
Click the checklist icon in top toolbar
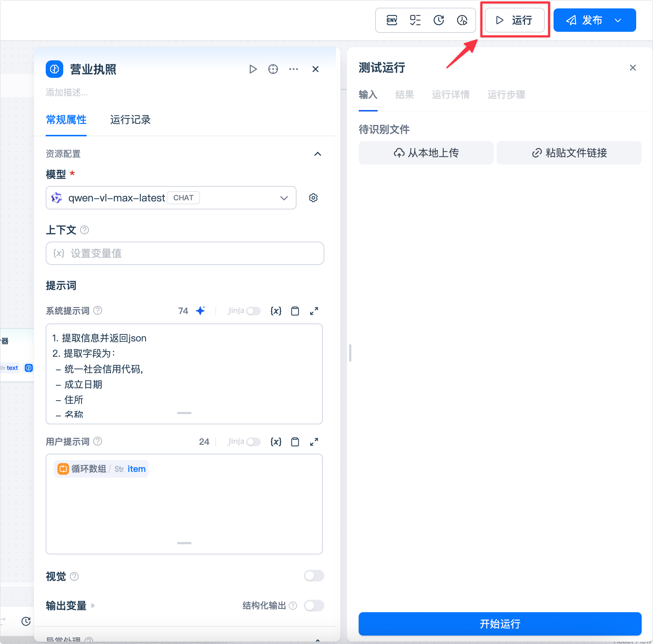click(x=415, y=20)
